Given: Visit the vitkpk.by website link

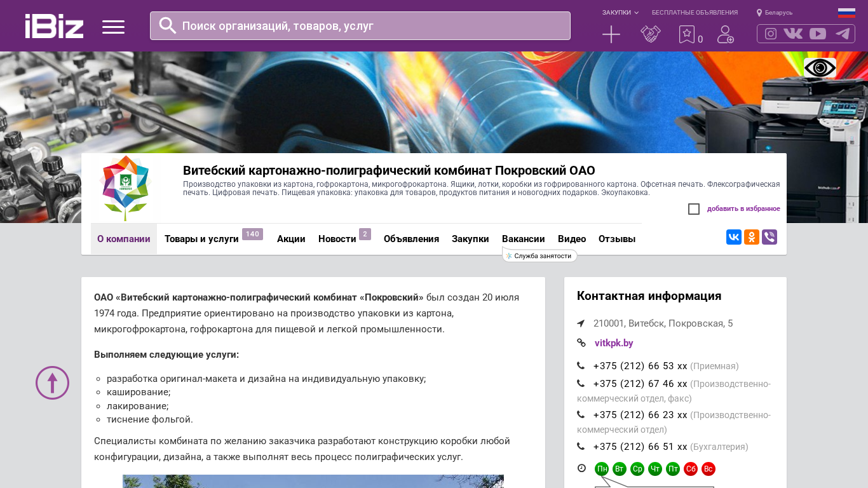Looking at the screenshot, I should (x=614, y=343).
